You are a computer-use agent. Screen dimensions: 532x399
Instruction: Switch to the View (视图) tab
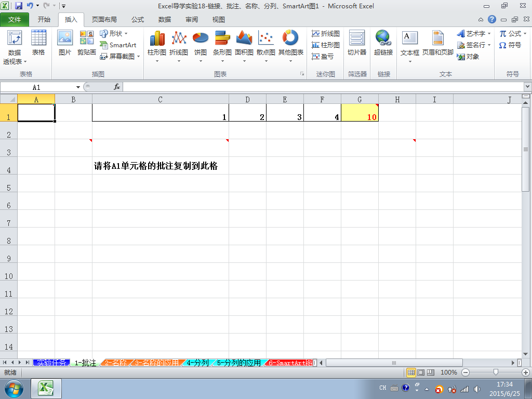pyautogui.click(x=219, y=20)
